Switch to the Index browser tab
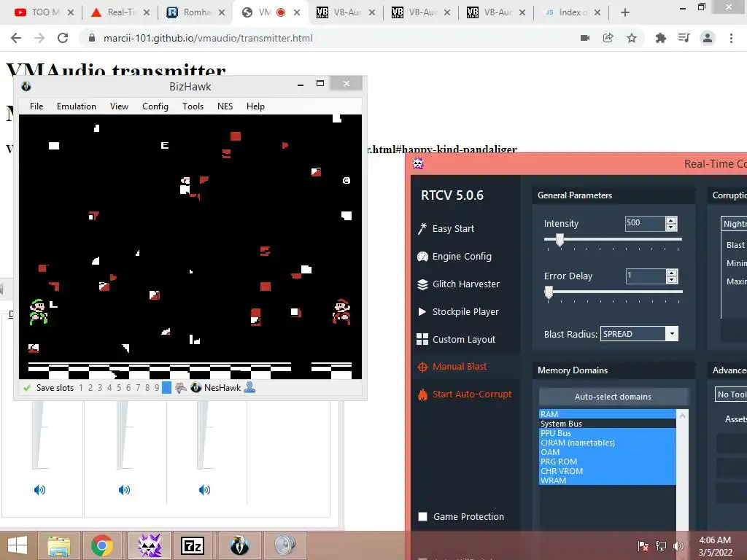The image size is (747, 560). (573, 12)
